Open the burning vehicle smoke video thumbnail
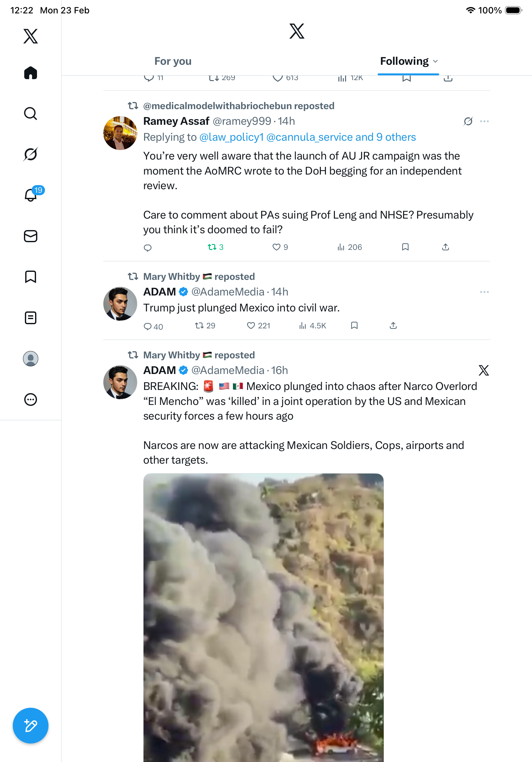 [263, 617]
